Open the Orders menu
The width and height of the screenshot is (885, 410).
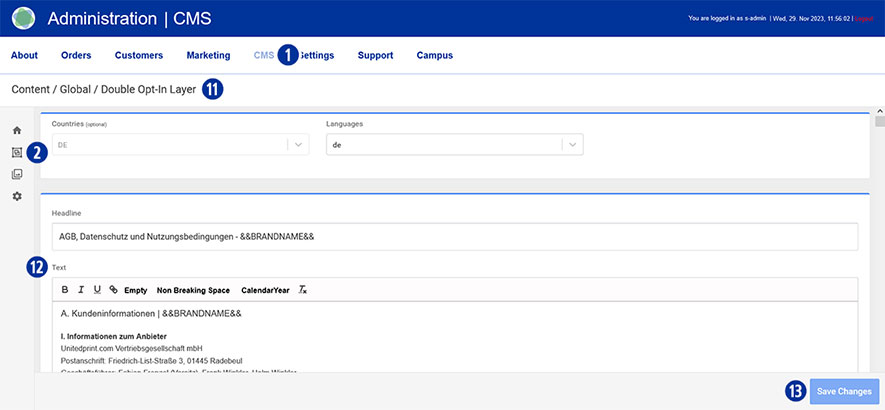(x=76, y=56)
